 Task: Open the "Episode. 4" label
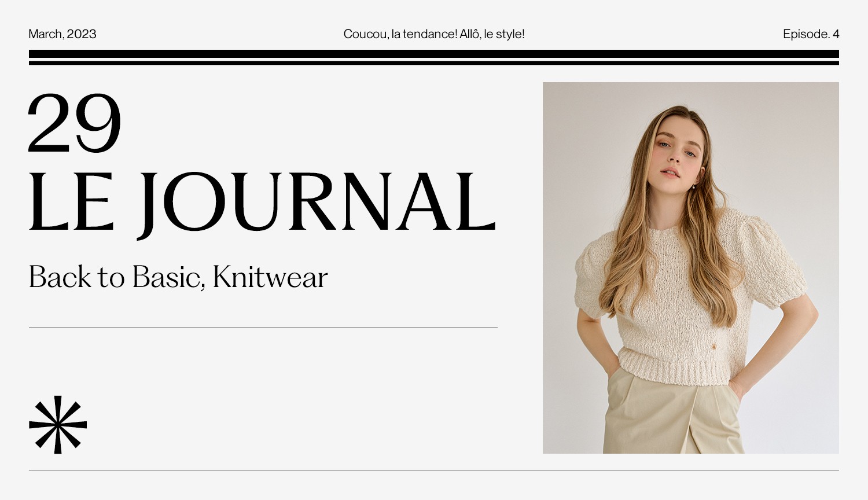[811, 34]
